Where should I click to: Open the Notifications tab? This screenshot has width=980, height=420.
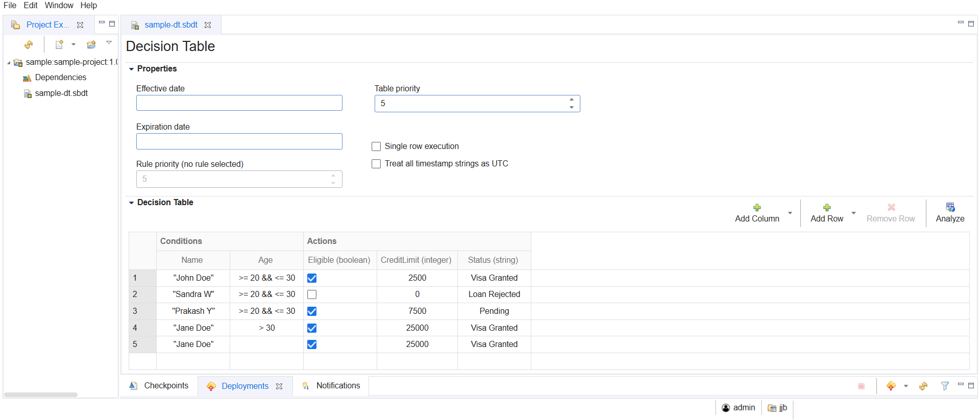coord(337,386)
